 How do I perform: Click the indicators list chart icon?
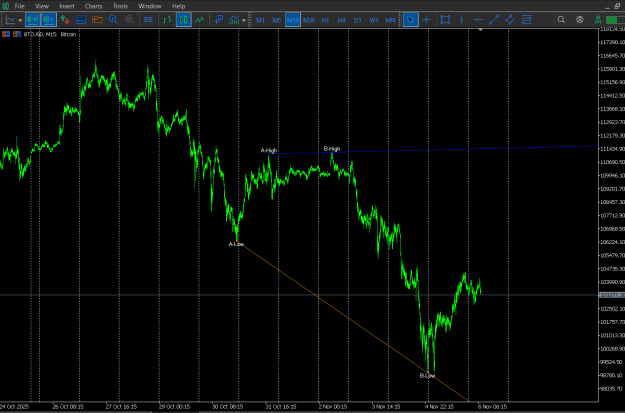coord(234,20)
